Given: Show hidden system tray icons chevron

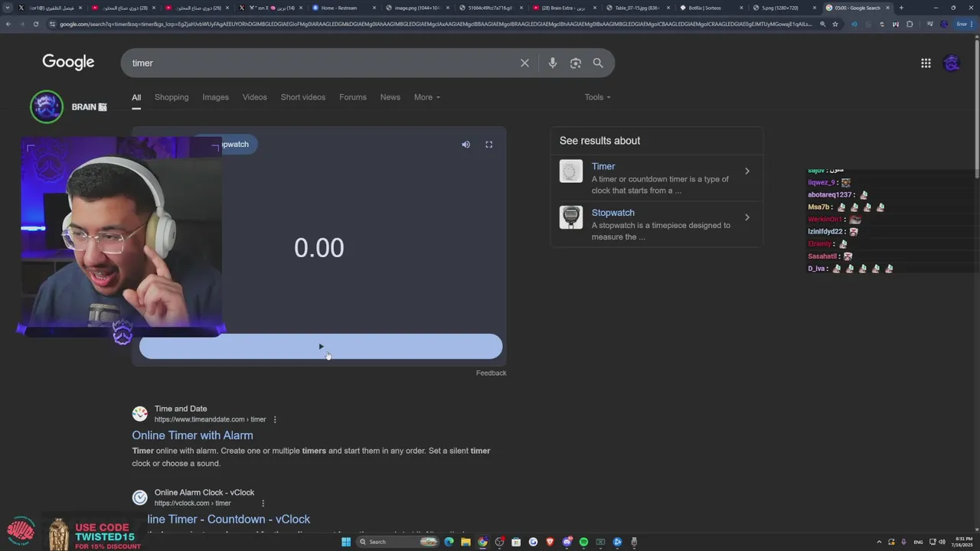Looking at the screenshot, I should pyautogui.click(x=880, y=542).
